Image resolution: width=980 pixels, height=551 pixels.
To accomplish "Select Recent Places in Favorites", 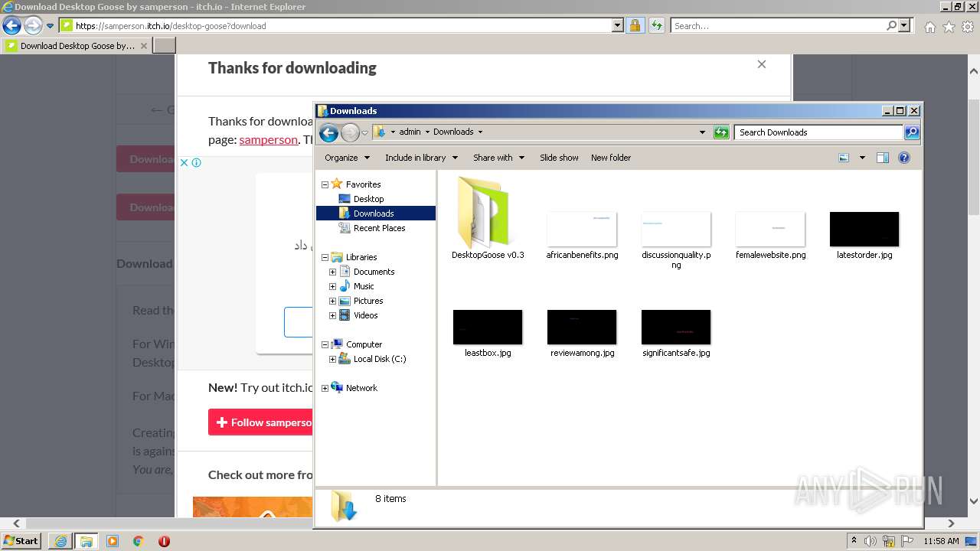I will (x=379, y=228).
